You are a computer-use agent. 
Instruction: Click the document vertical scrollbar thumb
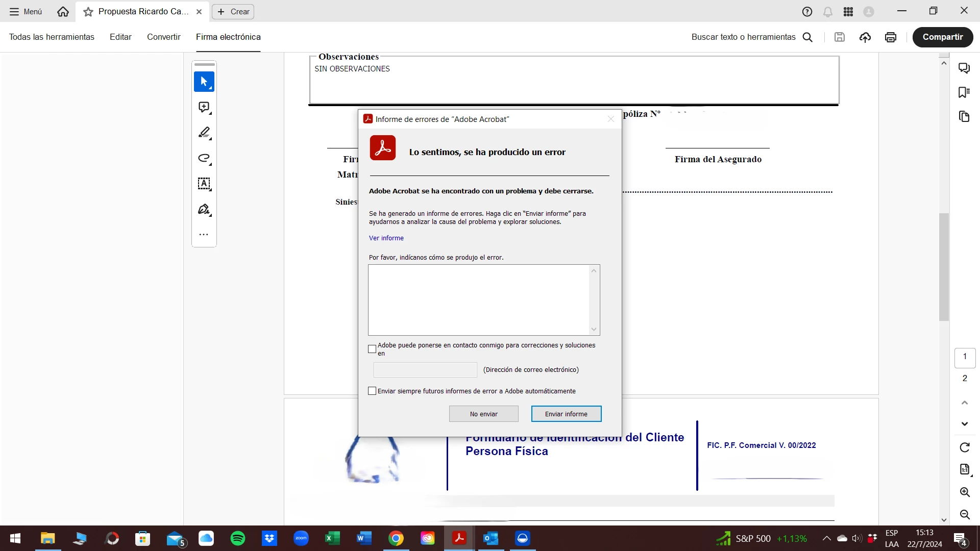coord(944,267)
